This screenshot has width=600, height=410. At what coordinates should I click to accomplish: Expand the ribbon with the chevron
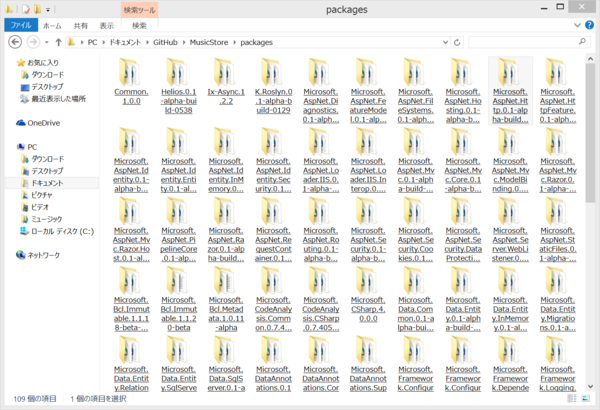click(577, 25)
